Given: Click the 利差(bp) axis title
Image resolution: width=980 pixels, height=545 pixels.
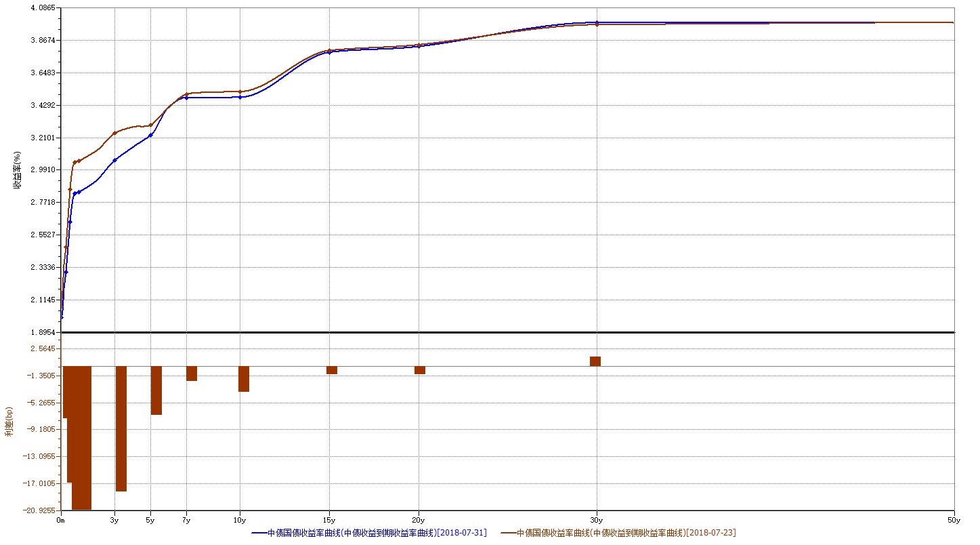Looking at the screenshot, I should [9, 422].
